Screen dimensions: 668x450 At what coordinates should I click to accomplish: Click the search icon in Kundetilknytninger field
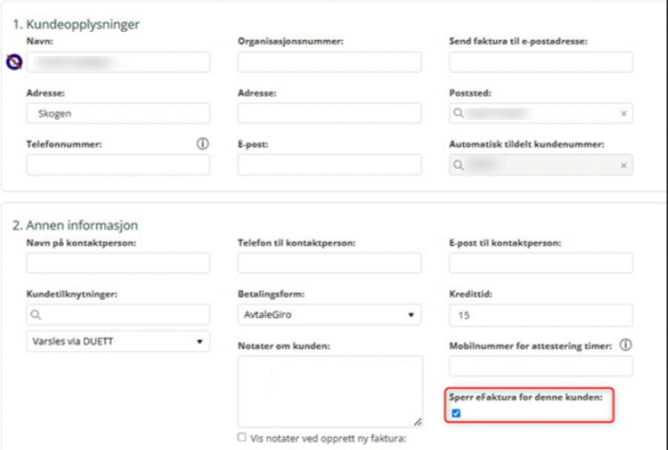pyautogui.click(x=36, y=314)
